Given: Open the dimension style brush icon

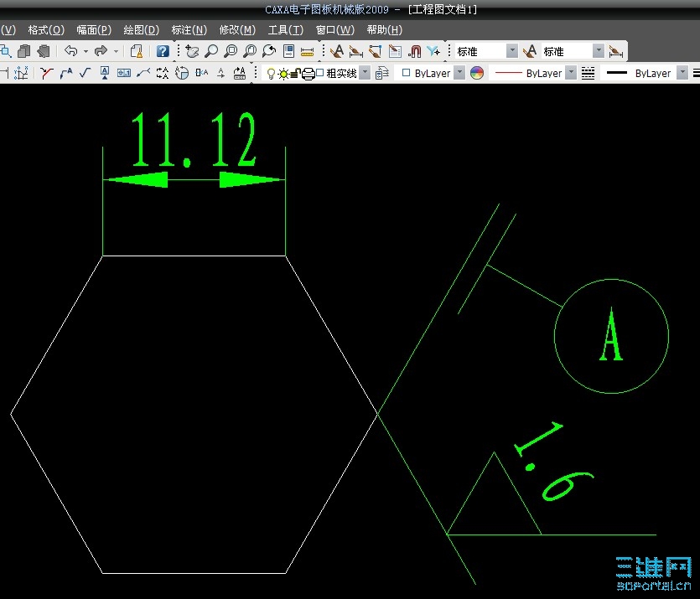Looking at the screenshot, I should (355, 52).
